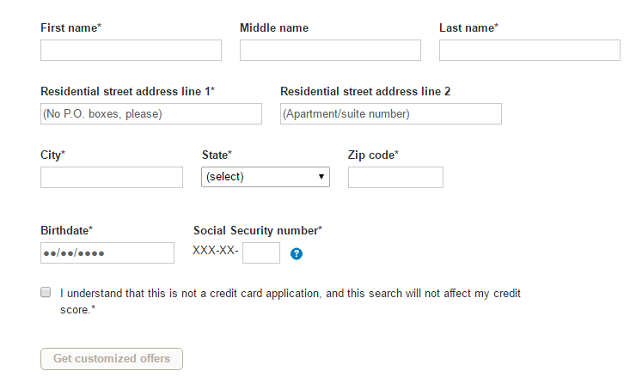Focus the last-four SSN digits box
This screenshot has height=377, width=630.
[x=261, y=253]
